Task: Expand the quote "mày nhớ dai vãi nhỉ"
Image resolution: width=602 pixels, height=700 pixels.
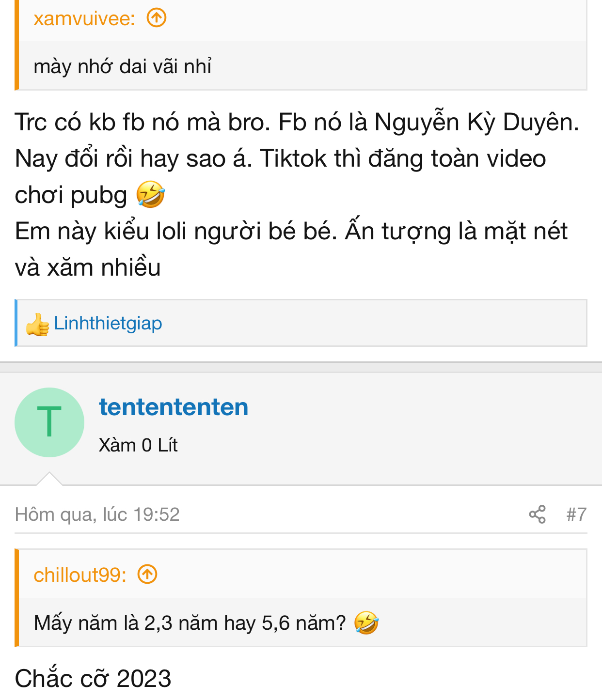Action: 122,66
